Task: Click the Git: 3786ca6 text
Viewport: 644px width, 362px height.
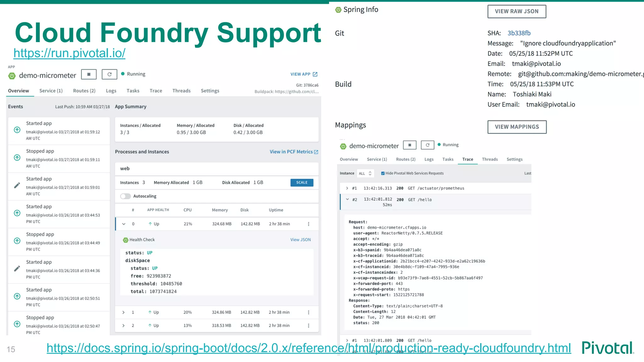Action: coord(307,85)
